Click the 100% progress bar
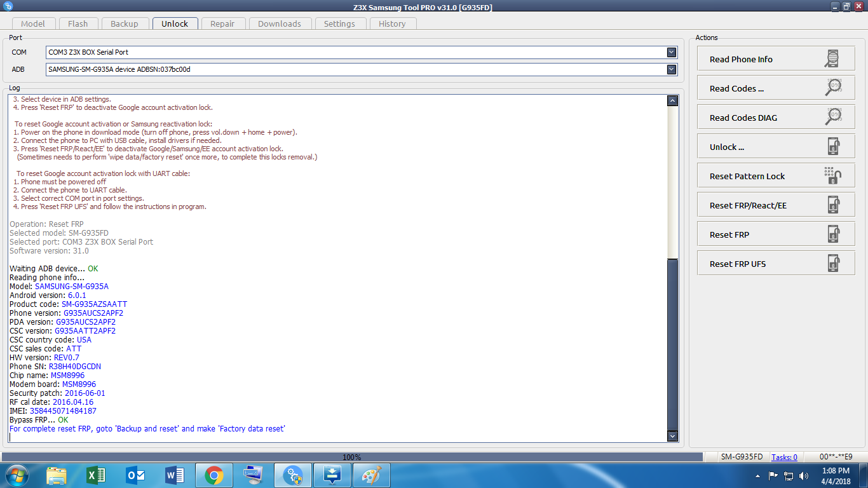This screenshot has height=488, width=868. pyautogui.click(x=352, y=457)
